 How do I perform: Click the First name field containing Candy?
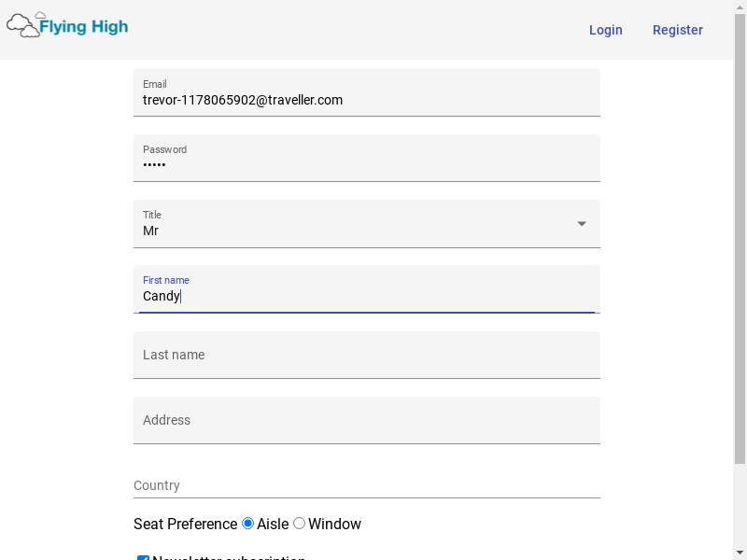[366, 296]
